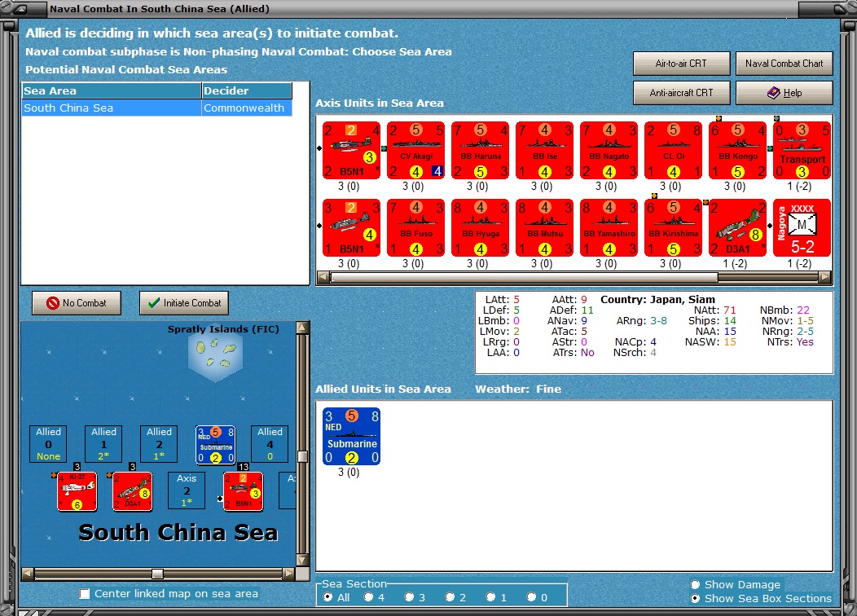Click the Ships: 14 value in stats
857x616 pixels.
pos(730,321)
